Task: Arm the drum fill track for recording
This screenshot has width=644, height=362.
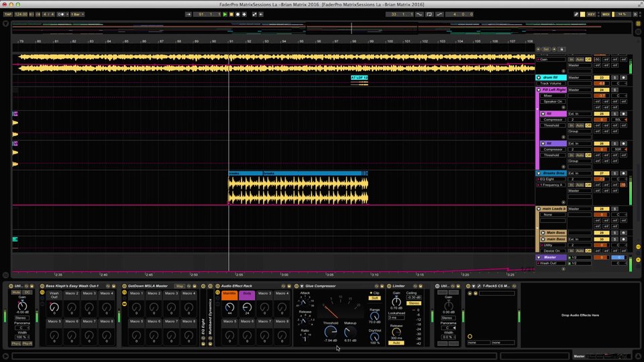Action: coord(623,78)
